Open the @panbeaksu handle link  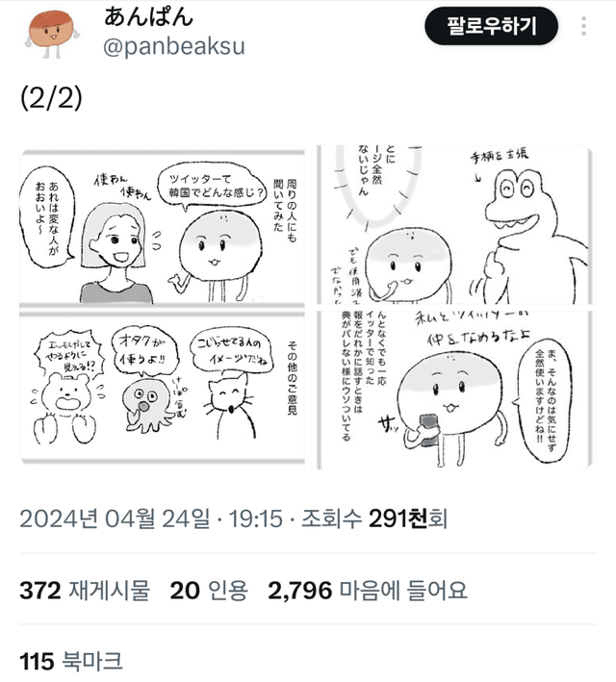173,46
